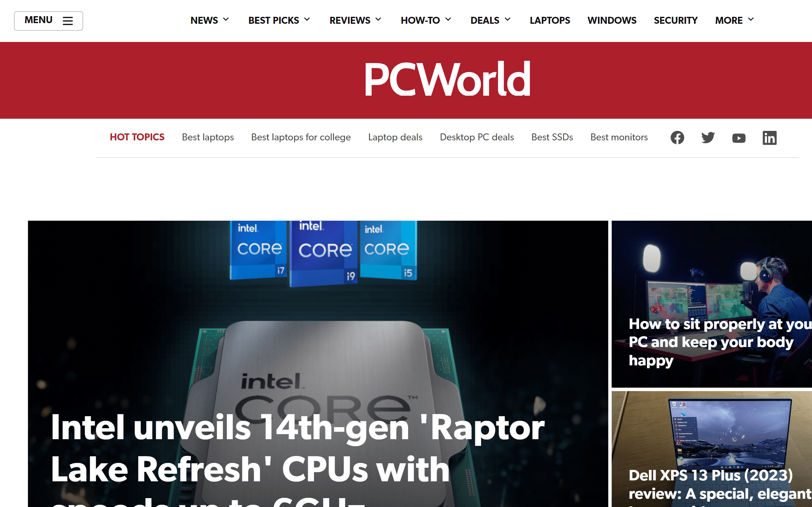Go to the Laptops section
The width and height of the screenshot is (812, 507).
tap(550, 21)
